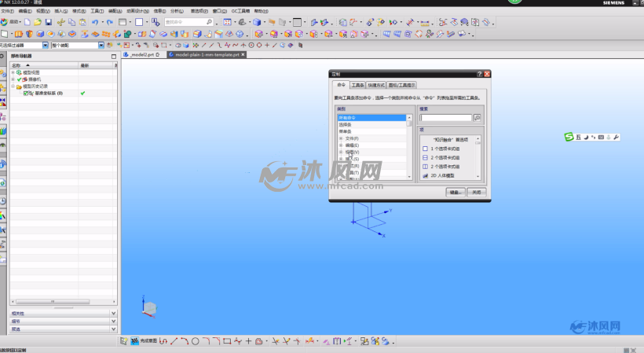This screenshot has width=644, height=353.
Task: Click the Open folder icon in the toolbar
Action: point(38,22)
